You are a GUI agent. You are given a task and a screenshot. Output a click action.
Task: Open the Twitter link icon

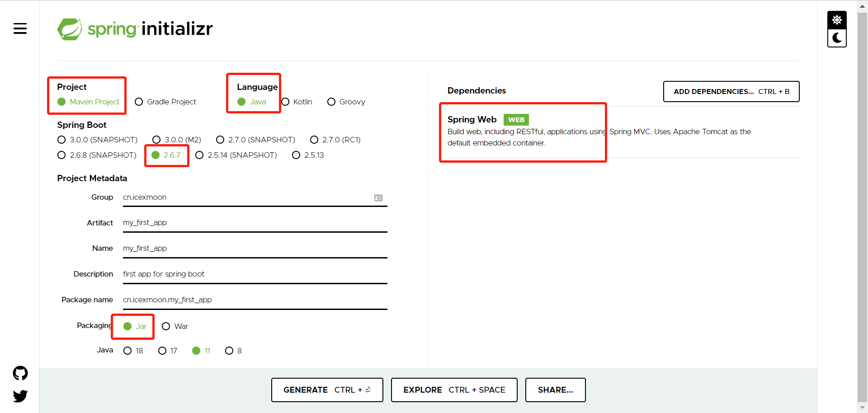pos(20,396)
